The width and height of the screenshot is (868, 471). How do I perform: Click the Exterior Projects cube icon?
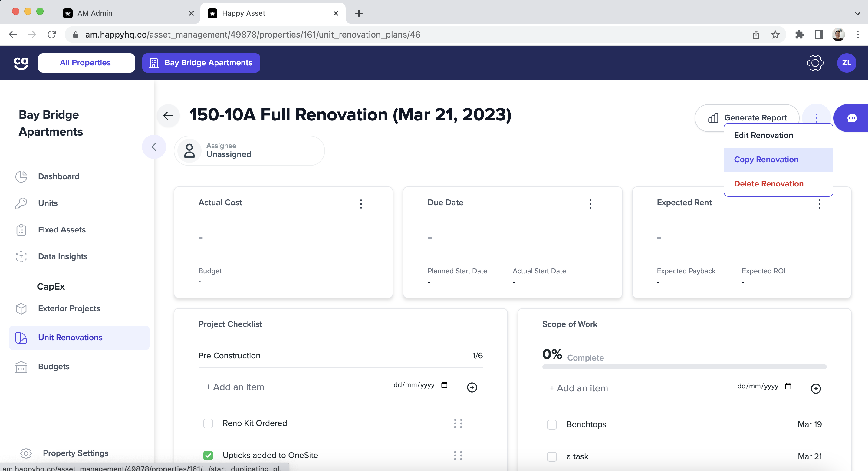coord(21,309)
